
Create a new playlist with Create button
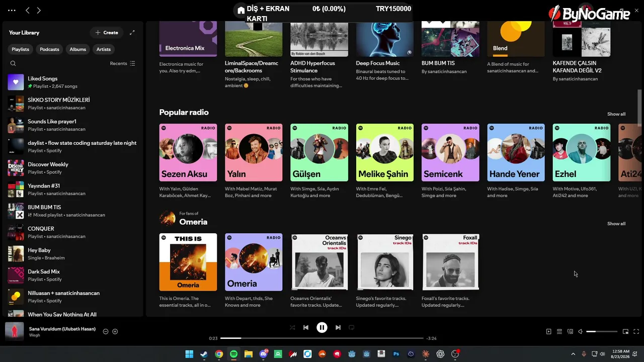click(x=107, y=33)
